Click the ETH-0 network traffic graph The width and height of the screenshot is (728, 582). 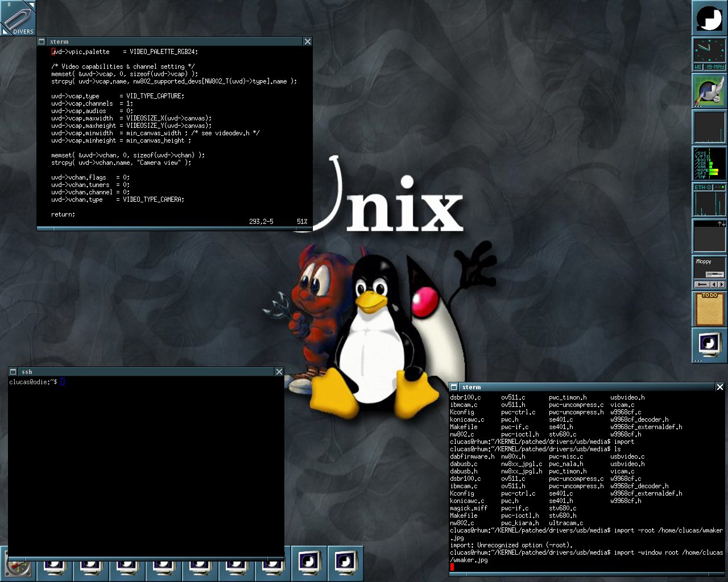tap(709, 203)
